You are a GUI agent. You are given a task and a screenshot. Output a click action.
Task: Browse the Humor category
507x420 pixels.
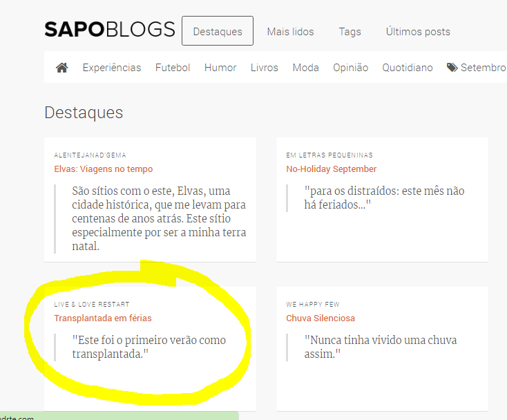coord(220,68)
